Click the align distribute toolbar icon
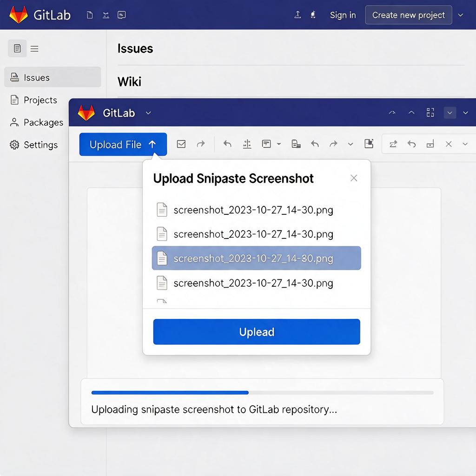This screenshot has height=476, width=476. click(247, 144)
